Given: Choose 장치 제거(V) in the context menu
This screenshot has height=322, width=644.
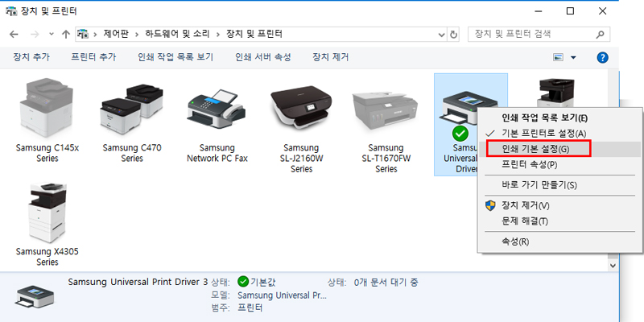Looking at the screenshot, I should [526, 205].
